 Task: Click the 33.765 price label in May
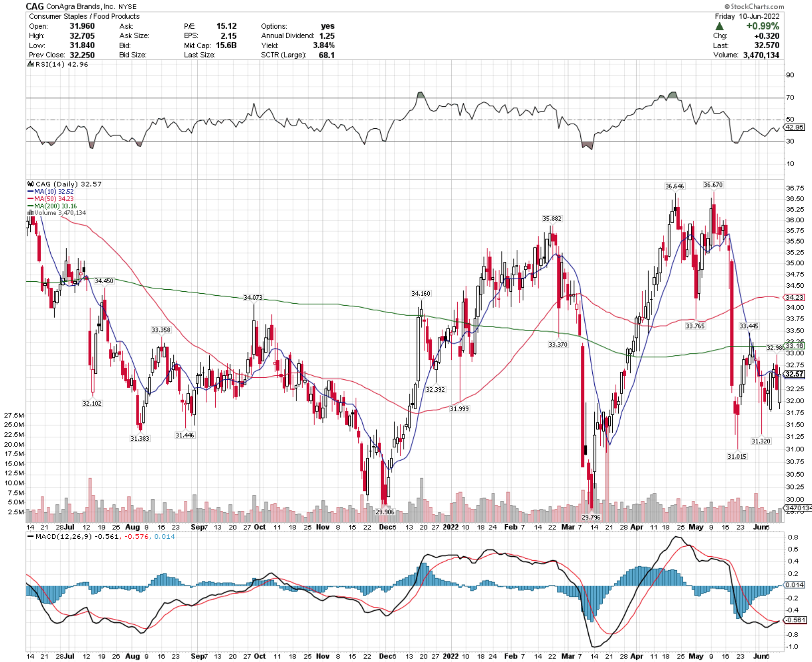coord(695,326)
